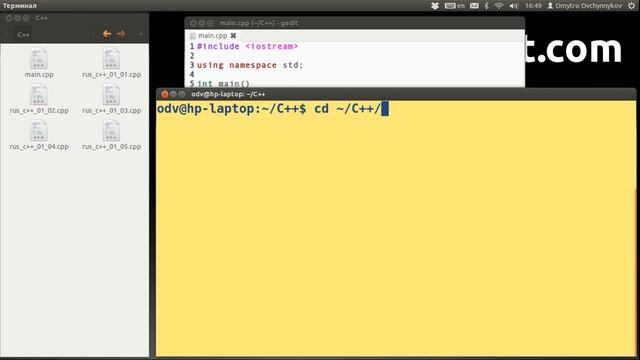640x360 pixels.
Task: Click the C++ path button in file manager
Action: 23,35
